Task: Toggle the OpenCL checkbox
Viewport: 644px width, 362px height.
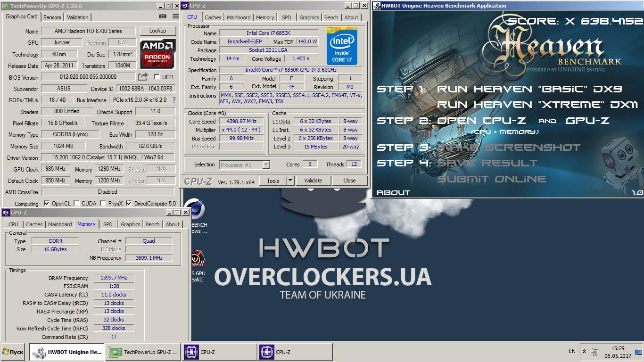Action: click(x=47, y=204)
